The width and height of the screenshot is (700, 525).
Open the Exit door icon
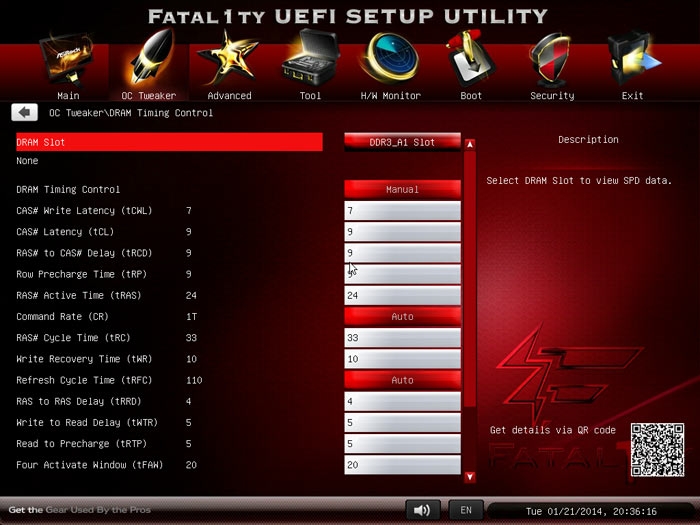pos(633,59)
